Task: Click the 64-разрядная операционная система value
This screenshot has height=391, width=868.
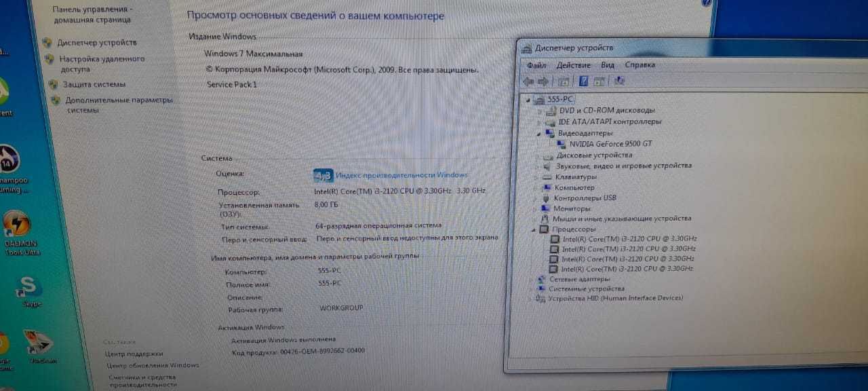Action: tap(378, 225)
